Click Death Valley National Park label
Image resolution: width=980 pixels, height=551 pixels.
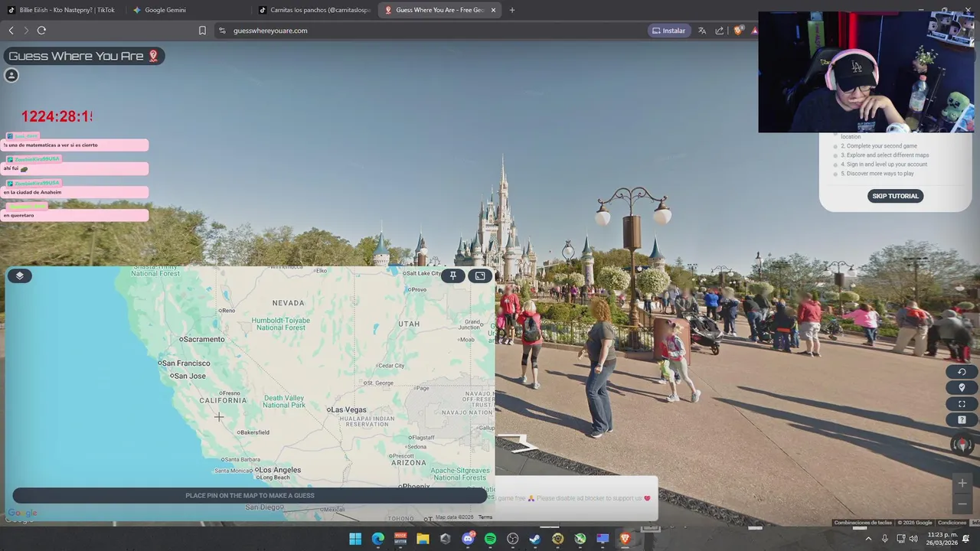[284, 401]
